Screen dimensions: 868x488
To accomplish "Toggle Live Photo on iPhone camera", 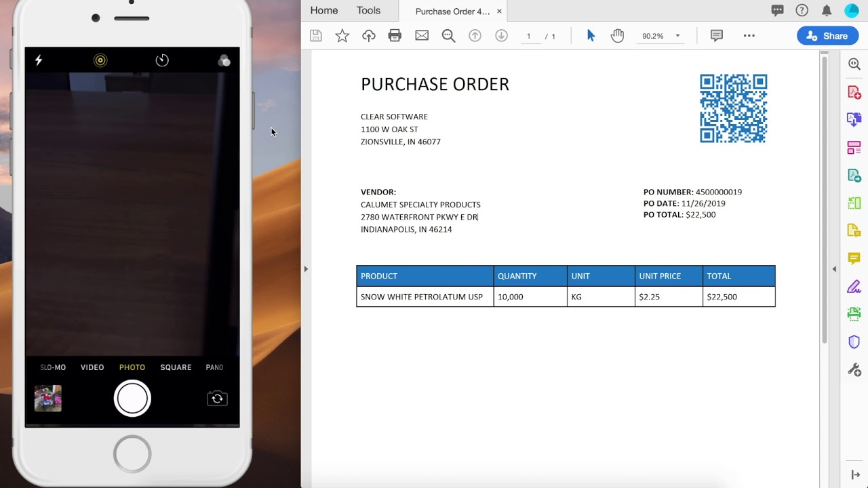I will click(x=100, y=60).
